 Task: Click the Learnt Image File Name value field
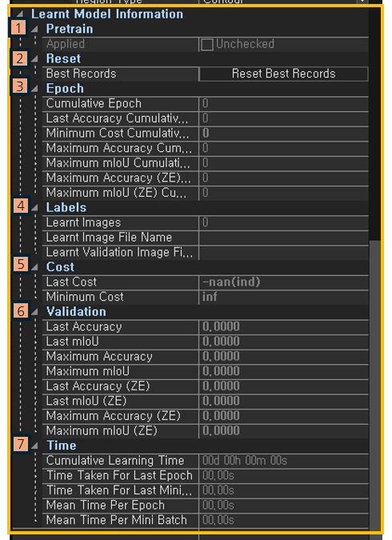click(283, 238)
